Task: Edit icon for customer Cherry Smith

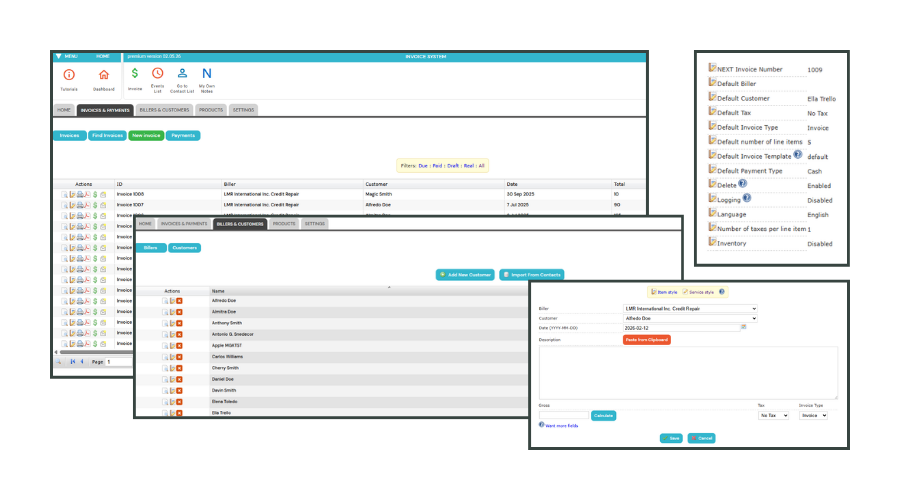Action: (172, 368)
